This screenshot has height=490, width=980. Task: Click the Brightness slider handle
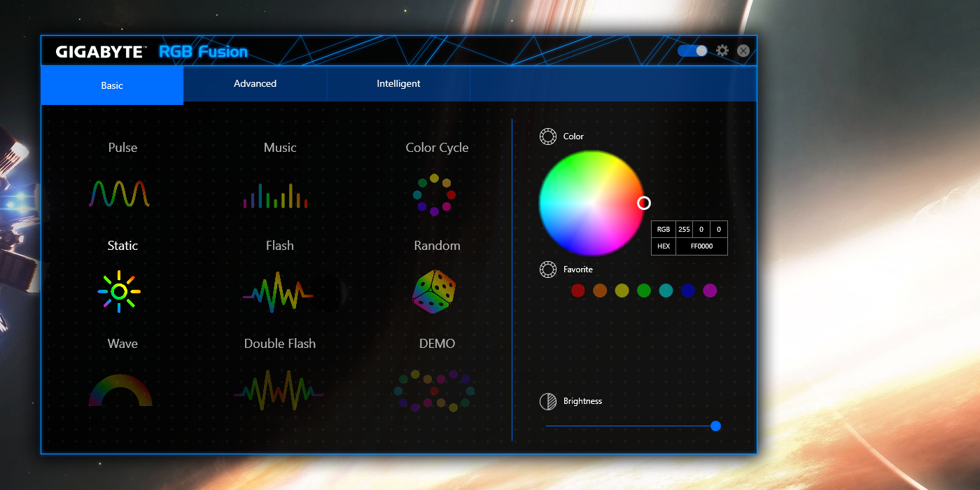click(715, 426)
